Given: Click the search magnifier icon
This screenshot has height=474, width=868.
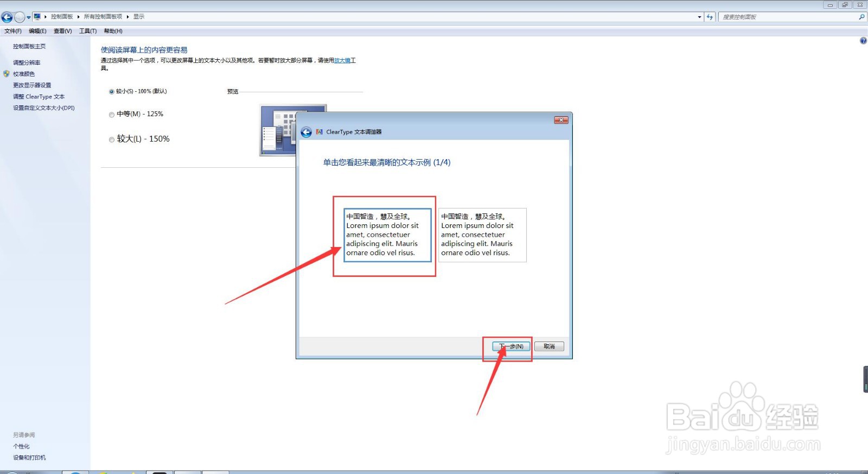Looking at the screenshot, I should (861, 17).
